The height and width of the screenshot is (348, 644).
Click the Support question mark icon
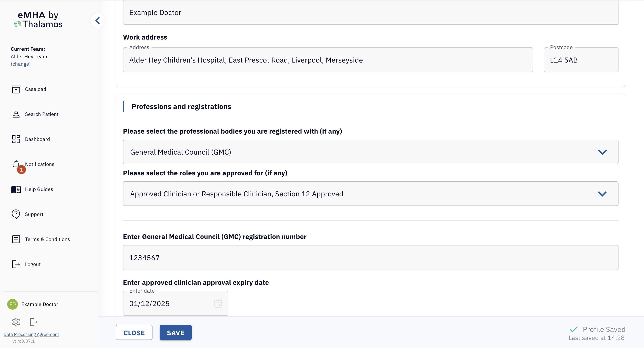[x=16, y=214]
